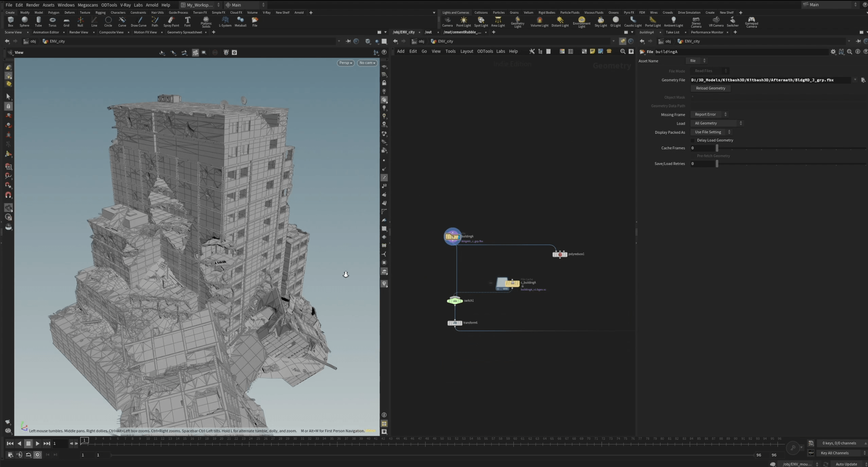Open the Render menu
Image resolution: width=868 pixels, height=467 pixels.
32,5
